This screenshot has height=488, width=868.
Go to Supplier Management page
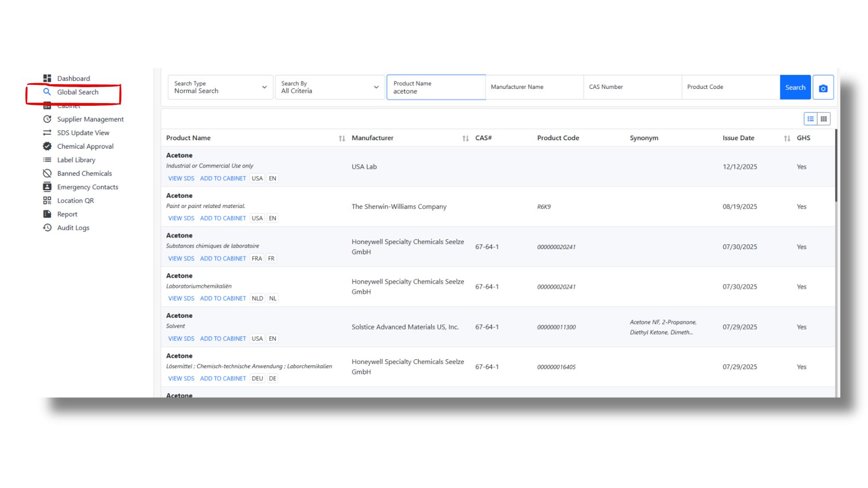tap(90, 119)
